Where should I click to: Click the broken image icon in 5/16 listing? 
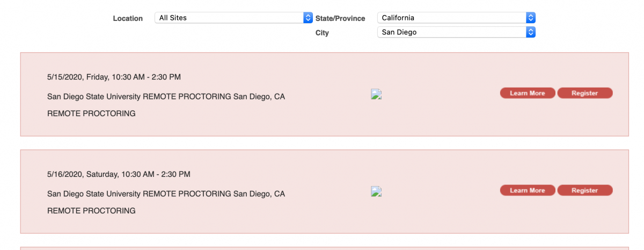coord(376,192)
